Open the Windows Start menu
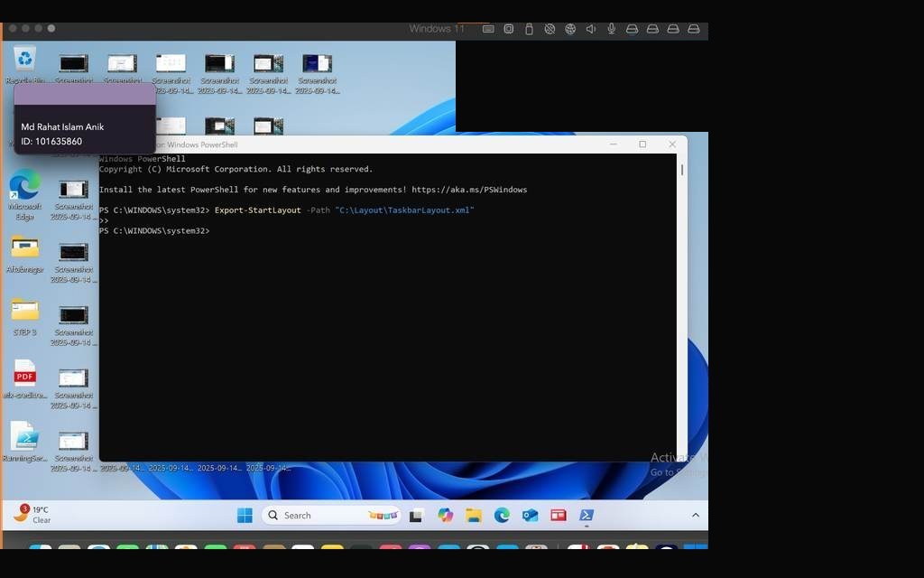This screenshot has height=578, width=924. click(245, 516)
